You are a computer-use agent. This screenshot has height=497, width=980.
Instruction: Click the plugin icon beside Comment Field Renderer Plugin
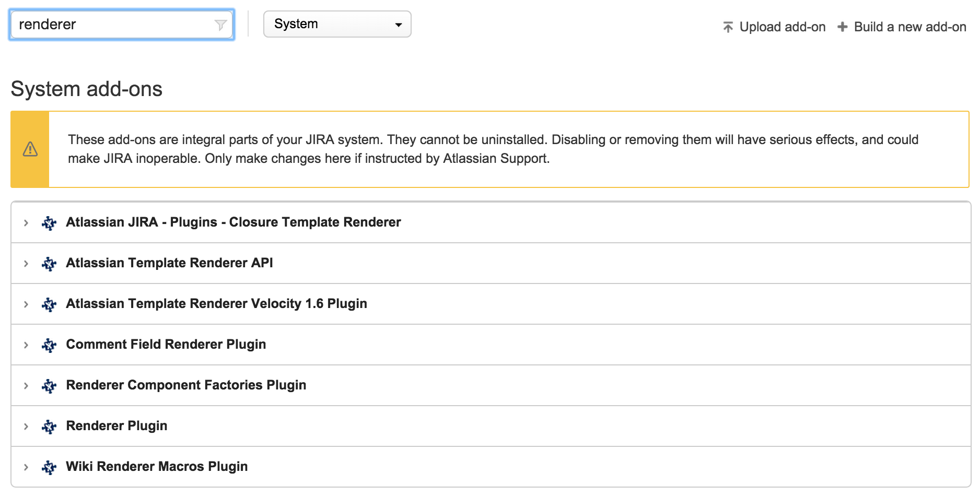coord(49,345)
